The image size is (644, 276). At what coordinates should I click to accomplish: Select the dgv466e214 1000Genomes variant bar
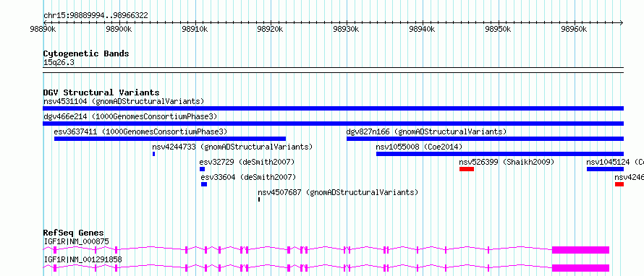coord(333,124)
